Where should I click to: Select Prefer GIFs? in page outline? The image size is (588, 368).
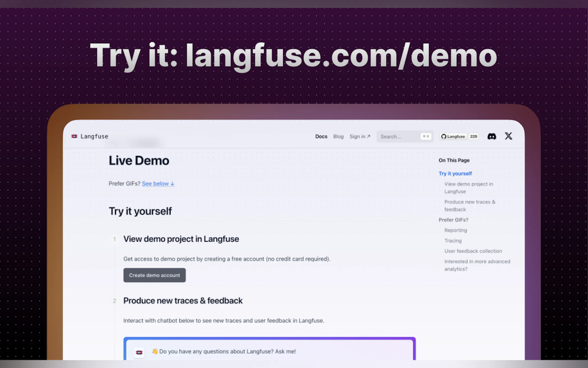453,220
